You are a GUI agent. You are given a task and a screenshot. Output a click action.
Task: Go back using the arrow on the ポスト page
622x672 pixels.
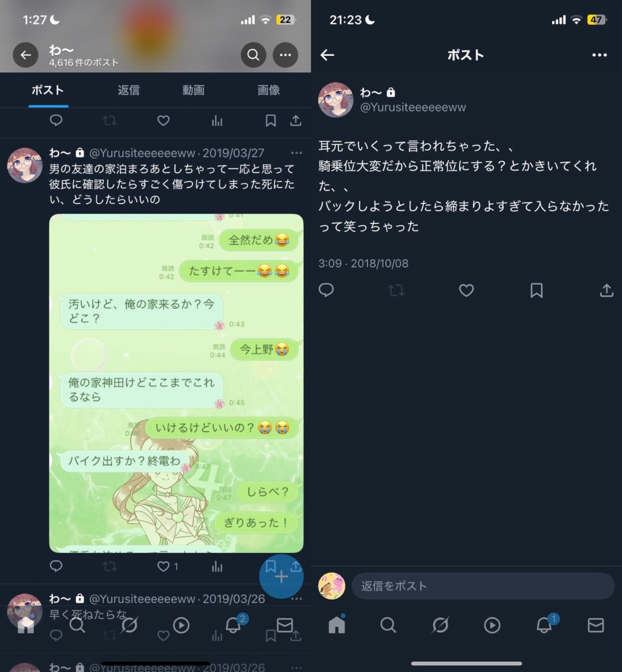click(x=327, y=55)
